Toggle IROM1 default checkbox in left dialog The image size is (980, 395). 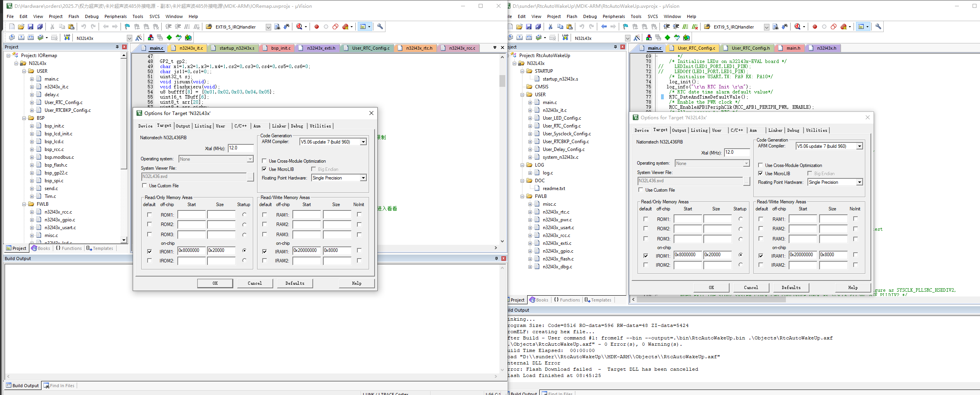tap(150, 251)
